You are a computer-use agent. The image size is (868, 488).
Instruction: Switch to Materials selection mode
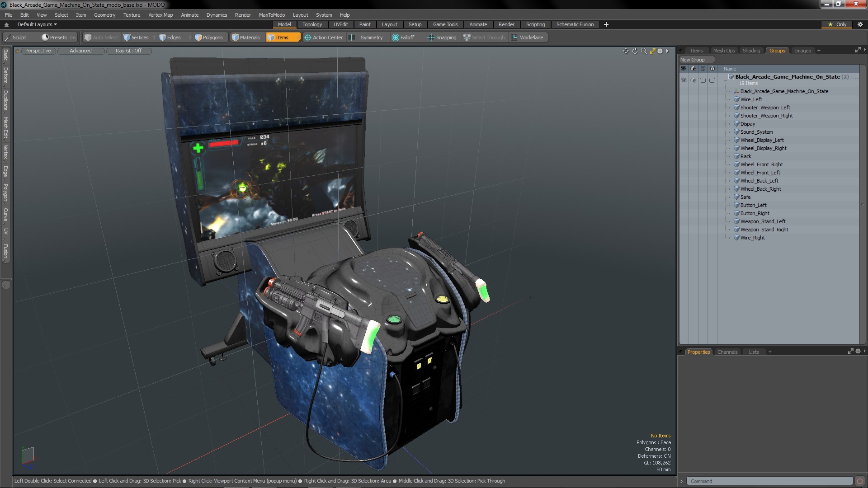246,38
